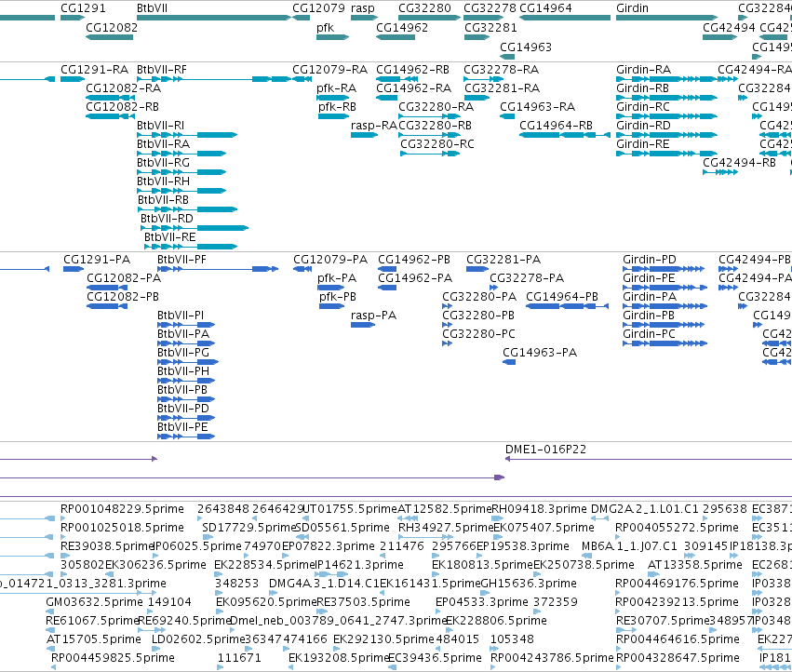This screenshot has width=792, height=672.
Task: Open the pfk gene feature
Action: 333,37
